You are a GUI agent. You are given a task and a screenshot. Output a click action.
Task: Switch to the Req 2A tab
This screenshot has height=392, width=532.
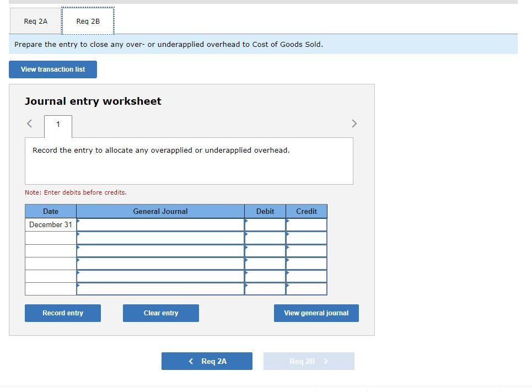36,21
